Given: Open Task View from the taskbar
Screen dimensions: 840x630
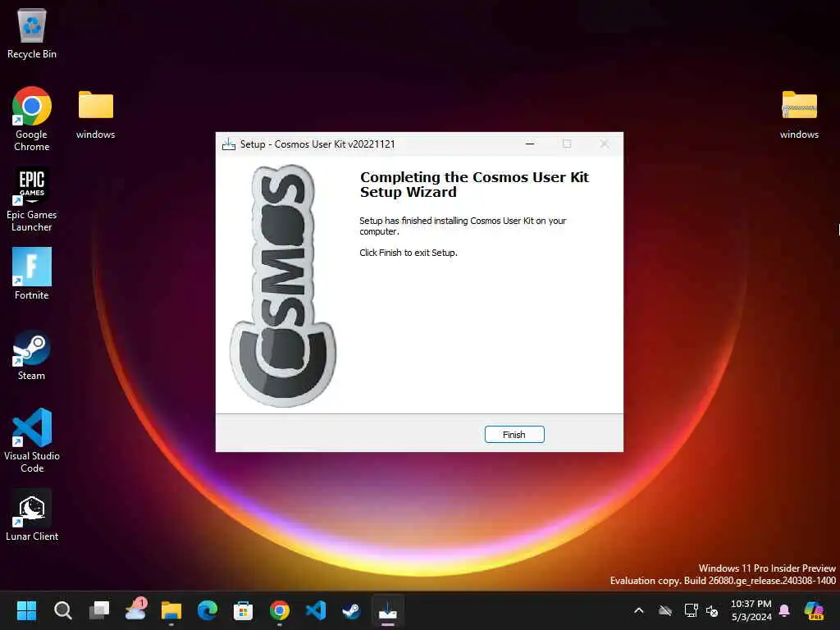Looking at the screenshot, I should [99, 610].
